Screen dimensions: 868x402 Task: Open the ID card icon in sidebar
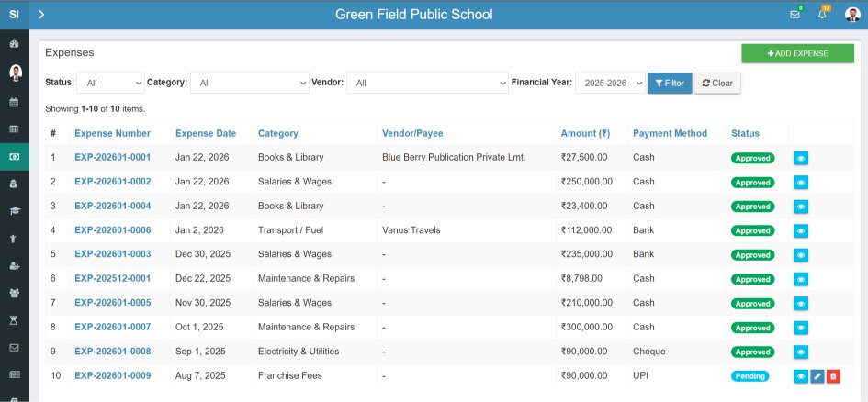point(15,374)
